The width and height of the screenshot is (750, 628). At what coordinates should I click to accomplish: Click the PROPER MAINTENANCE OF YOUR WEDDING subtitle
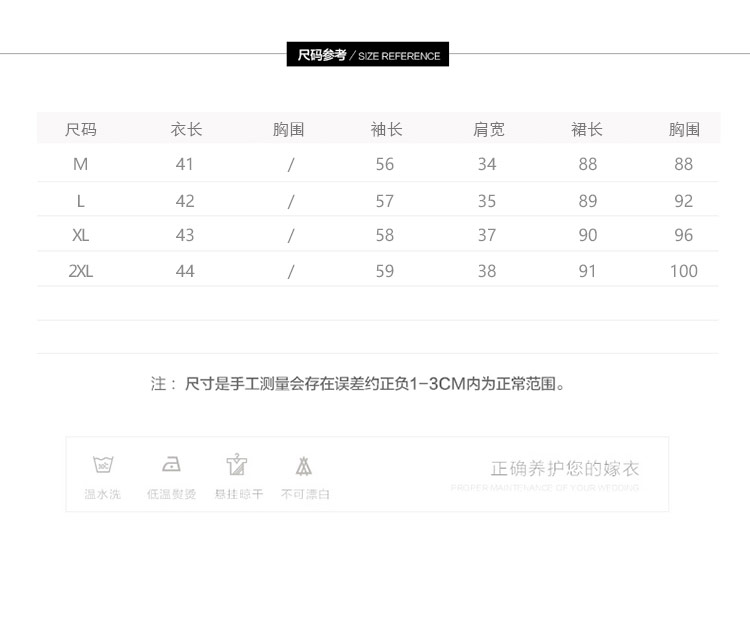tap(545, 487)
